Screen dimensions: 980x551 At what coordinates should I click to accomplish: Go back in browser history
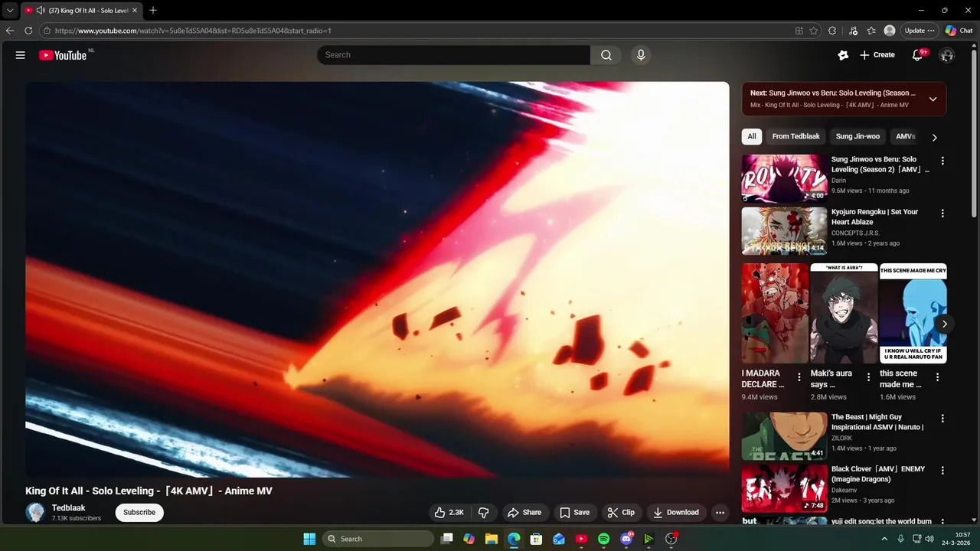tap(10, 31)
